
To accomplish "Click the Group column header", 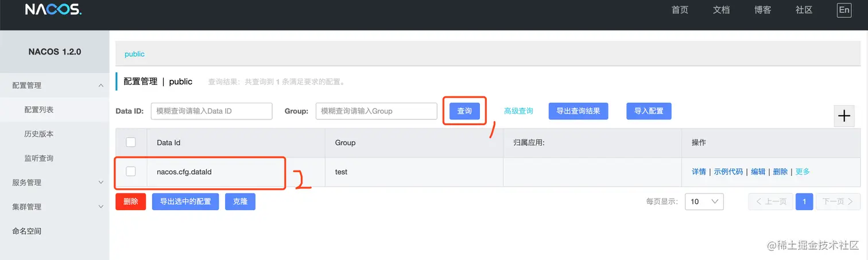I will [414, 142].
